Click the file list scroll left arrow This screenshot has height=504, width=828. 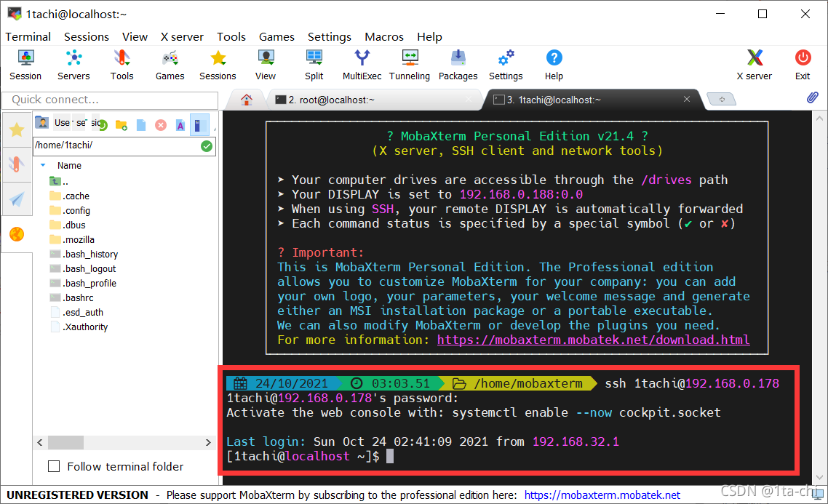40,442
